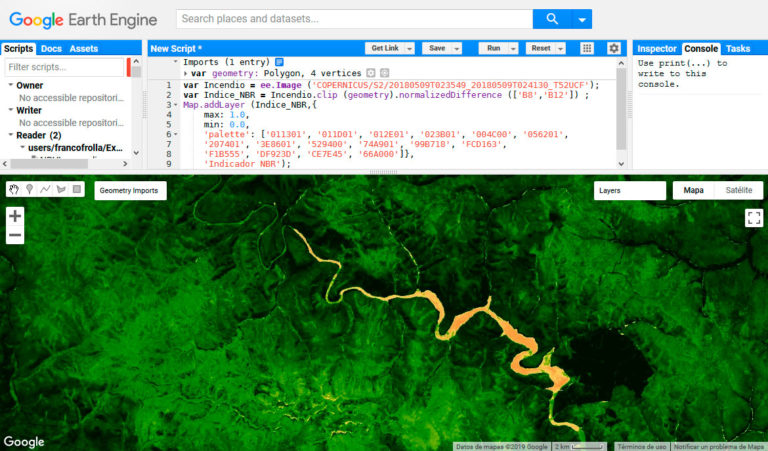The image size is (768, 451).
Task: Open the Tasks tab
Action: point(738,48)
